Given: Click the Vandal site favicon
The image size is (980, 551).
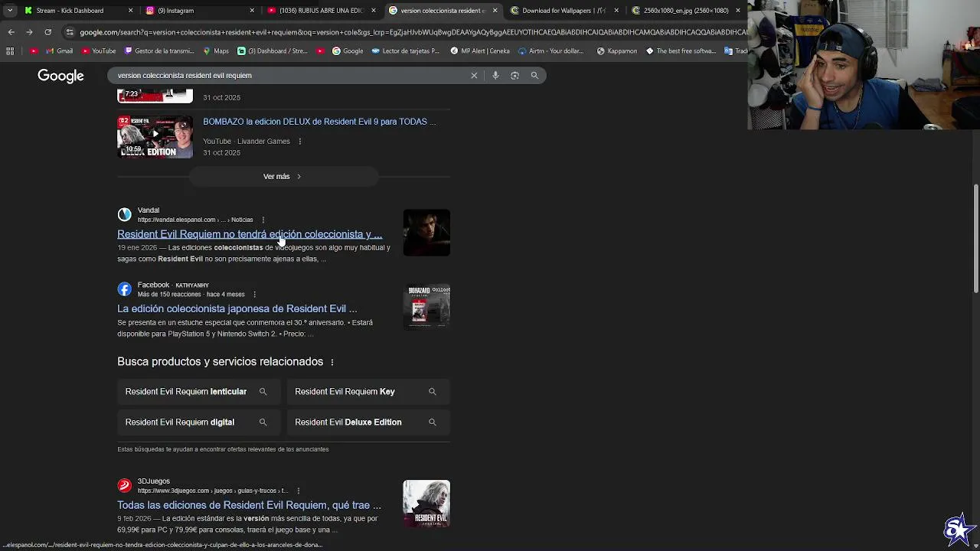Looking at the screenshot, I should (124, 214).
